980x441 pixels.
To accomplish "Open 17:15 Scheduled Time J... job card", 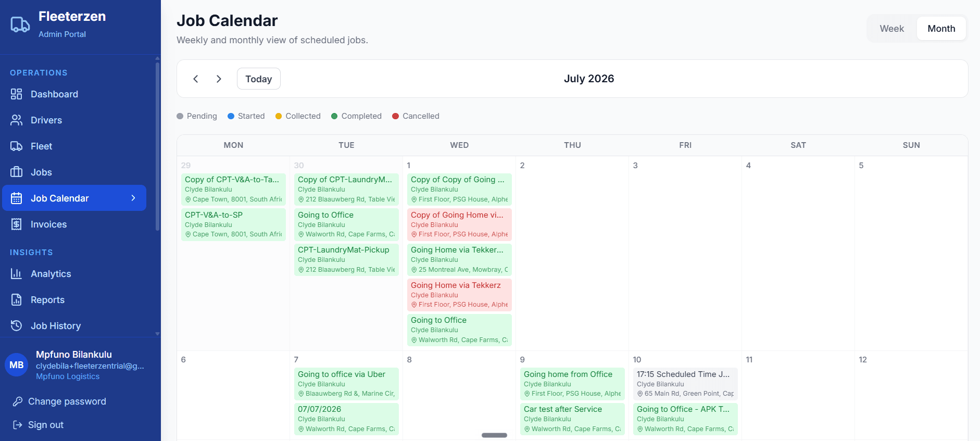I will 685,384.
